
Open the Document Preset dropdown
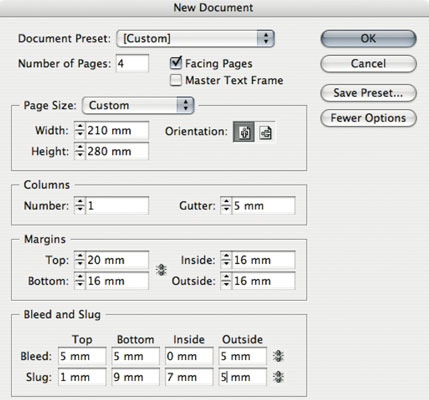point(195,39)
